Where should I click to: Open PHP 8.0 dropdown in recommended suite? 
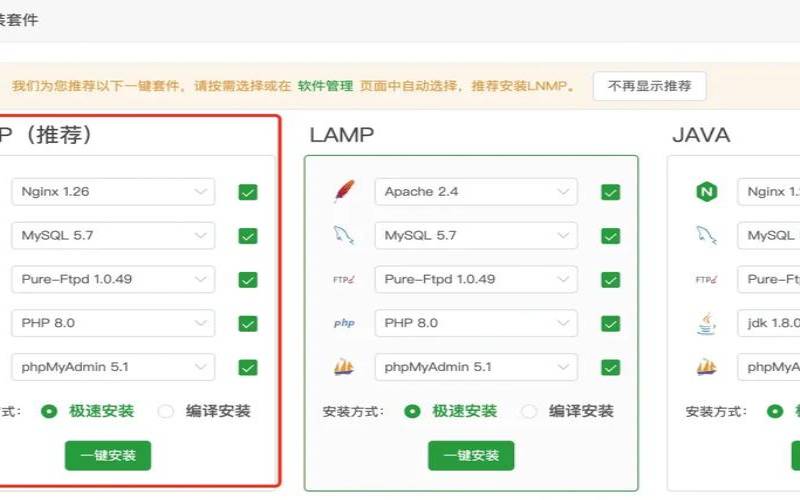pyautogui.click(x=113, y=323)
